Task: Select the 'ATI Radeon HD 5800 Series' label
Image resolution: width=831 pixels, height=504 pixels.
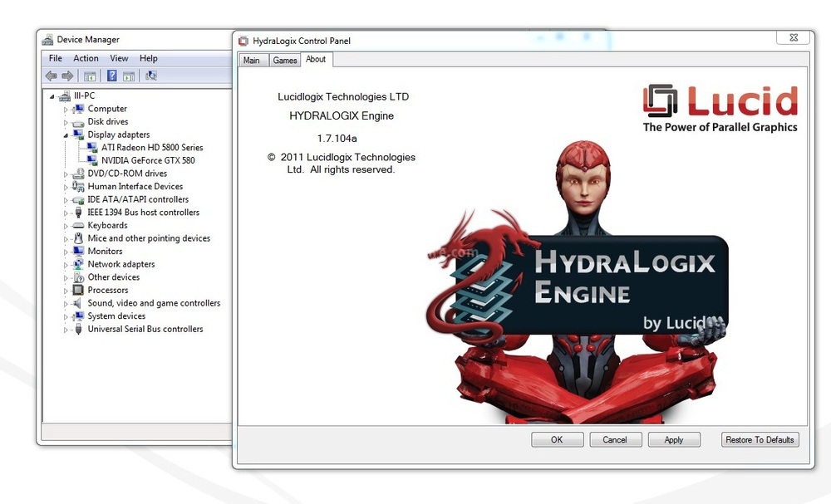Action: (152, 147)
